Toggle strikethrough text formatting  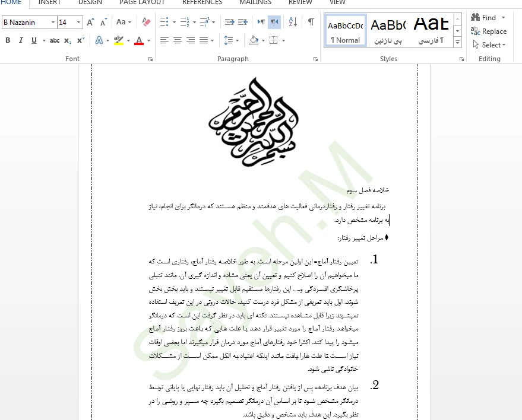coord(55,40)
